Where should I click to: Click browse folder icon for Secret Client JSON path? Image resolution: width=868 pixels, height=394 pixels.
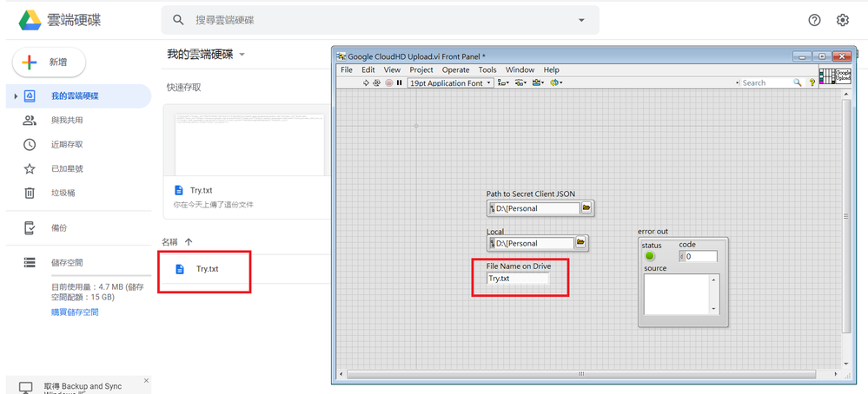pyautogui.click(x=586, y=208)
